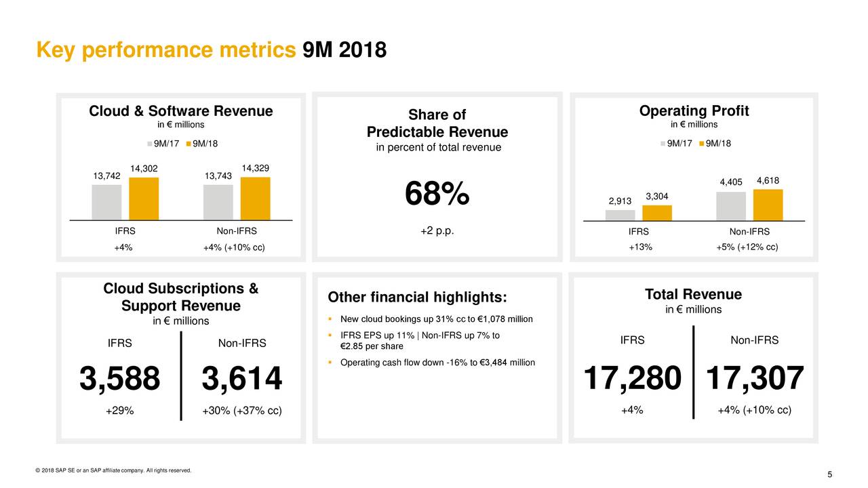
Task: Click 'Cloud Subscriptions & Support Revenue' heading
Action: (181, 297)
